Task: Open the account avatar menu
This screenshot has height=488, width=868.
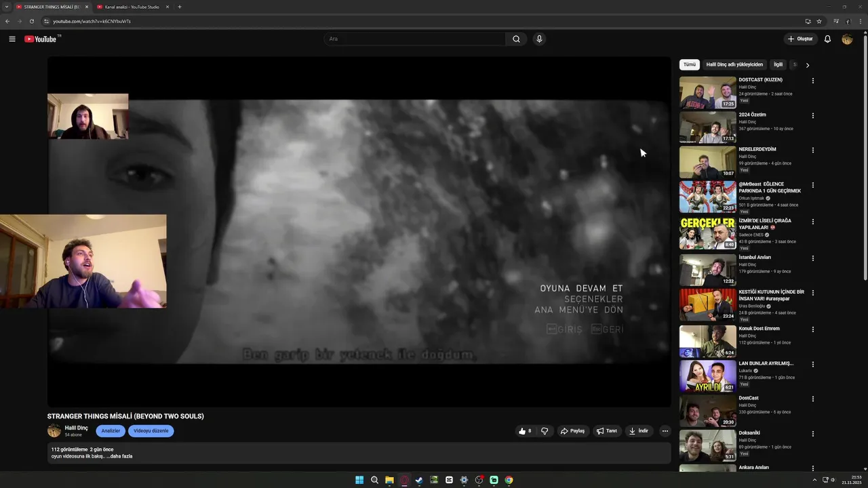Action: click(847, 39)
